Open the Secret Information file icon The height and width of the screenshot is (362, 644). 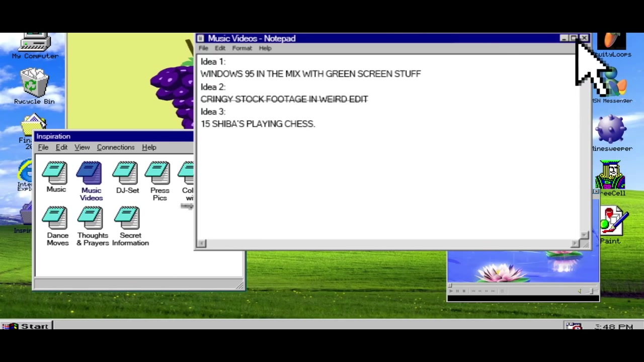[130, 226]
